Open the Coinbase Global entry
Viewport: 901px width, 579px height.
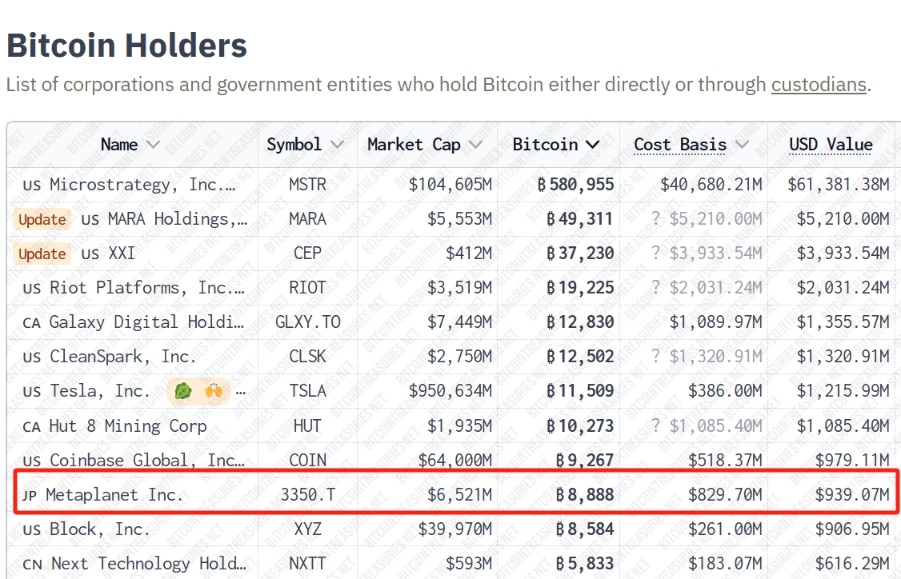(146, 460)
